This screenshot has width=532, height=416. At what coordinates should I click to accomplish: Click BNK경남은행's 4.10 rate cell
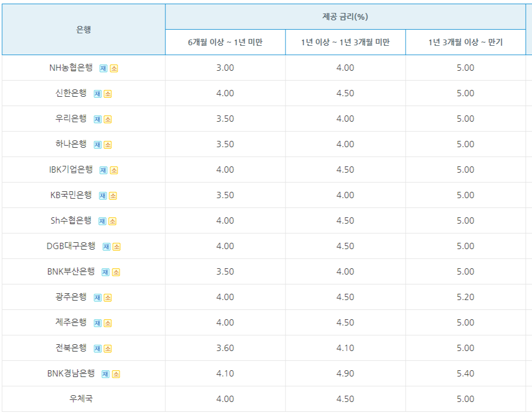tap(225, 373)
